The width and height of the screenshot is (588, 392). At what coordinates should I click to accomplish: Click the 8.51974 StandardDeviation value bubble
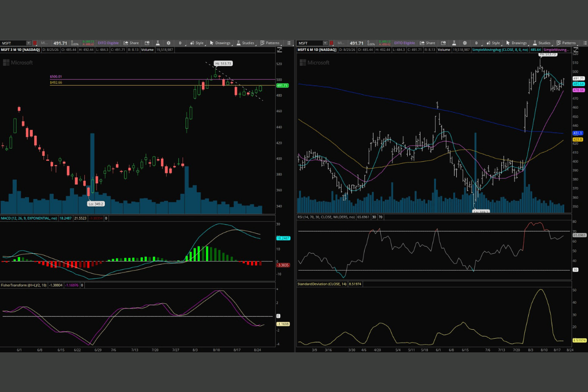click(x=579, y=340)
